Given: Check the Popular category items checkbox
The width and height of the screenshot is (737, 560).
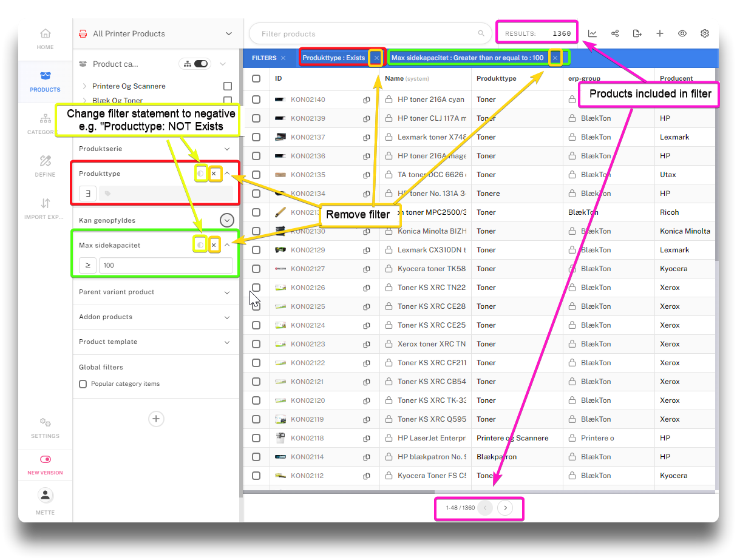Looking at the screenshot, I should [x=83, y=384].
